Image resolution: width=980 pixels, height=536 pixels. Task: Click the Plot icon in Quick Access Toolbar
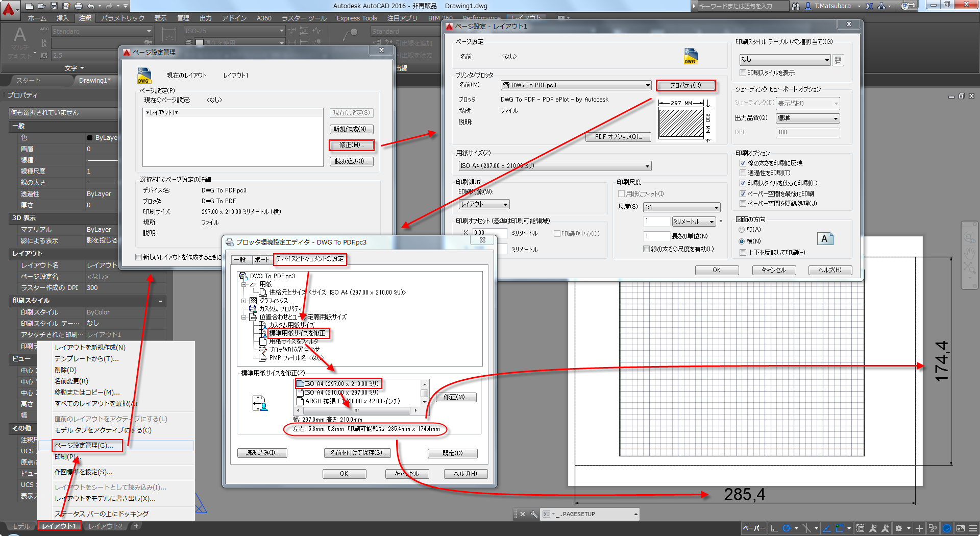pos(78,6)
